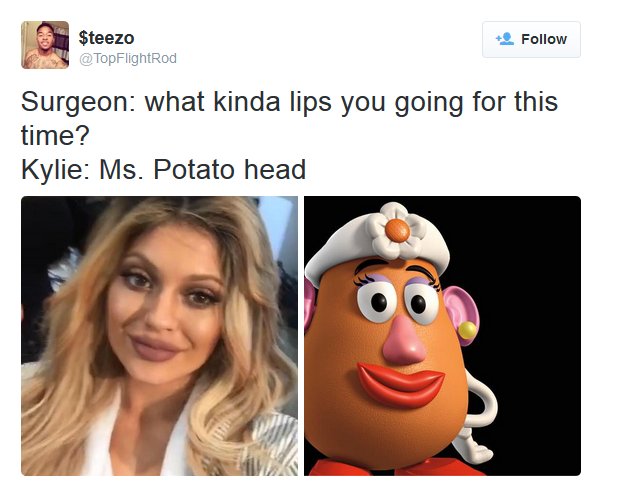The width and height of the screenshot is (617, 483).
Task: Click the yellow earring on the pink ear
Action: [x=467, y=330]
